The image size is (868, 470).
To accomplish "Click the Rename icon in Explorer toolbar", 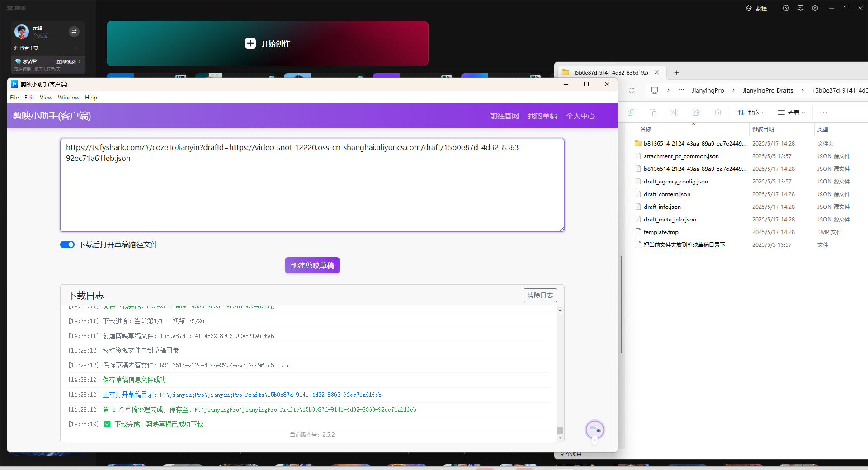I will (675, 113).
